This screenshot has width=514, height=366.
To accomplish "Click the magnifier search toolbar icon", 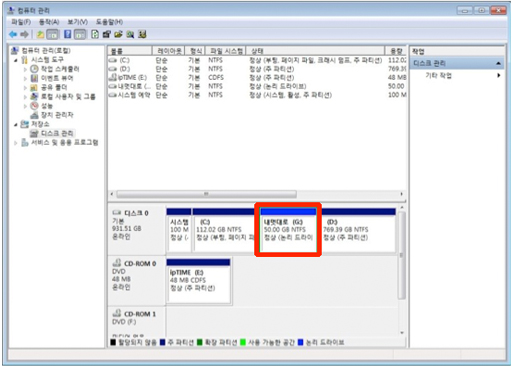I will (130, 34).
